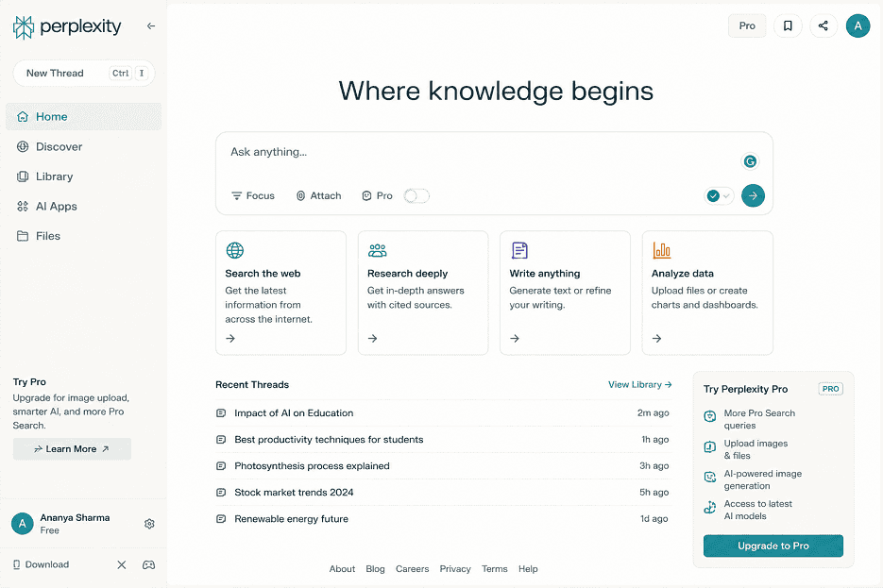
Task: Open settings with the gear icon
Action: tap(149, 524)
